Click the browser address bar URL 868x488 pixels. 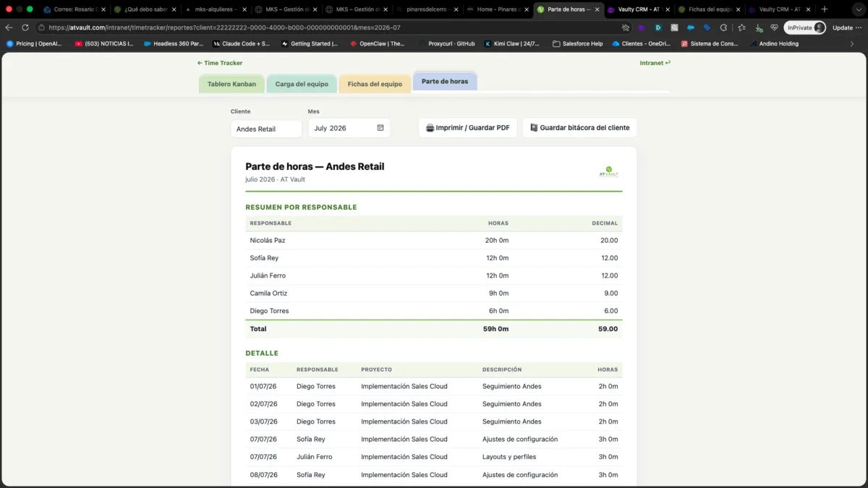point(224,27)
